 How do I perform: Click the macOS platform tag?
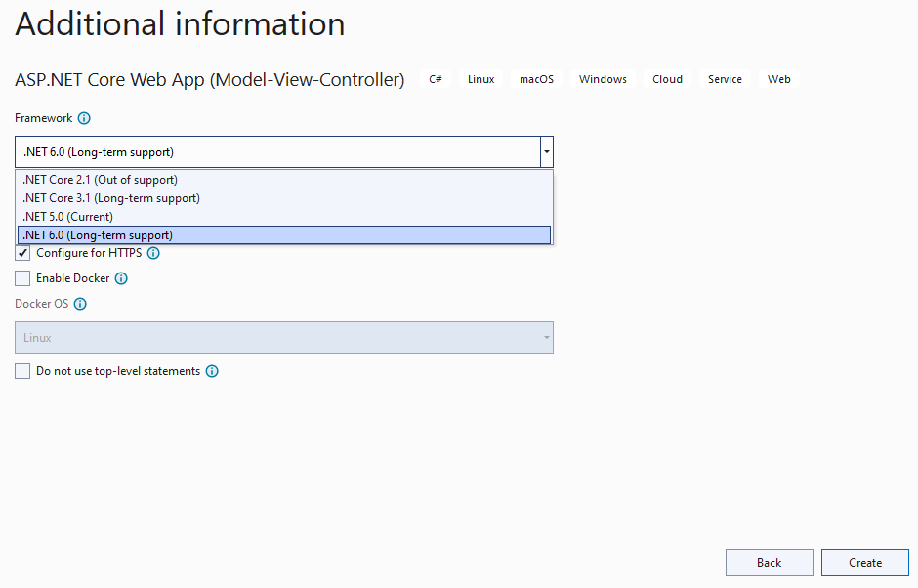[536, 79]
